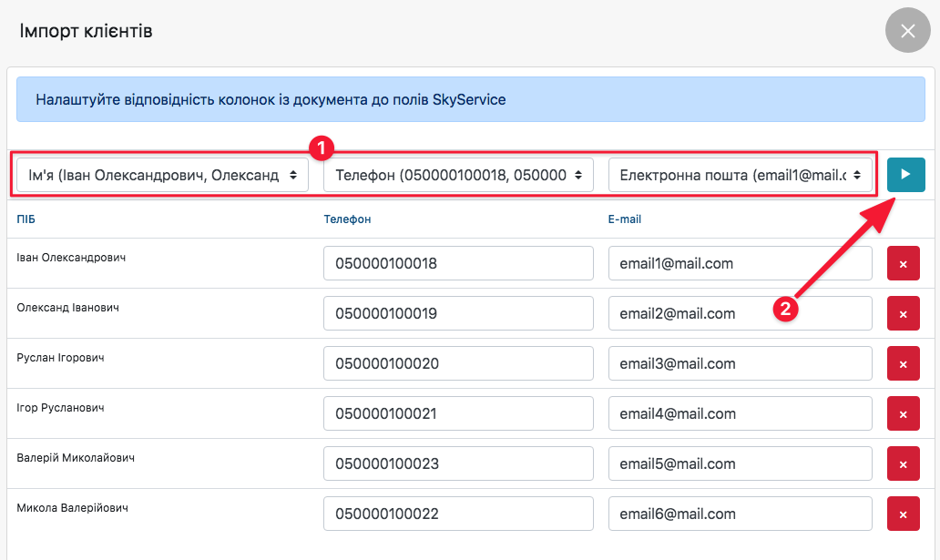The height and width of the screenshot is (560, 940).
Task: Remove the Ігор Русланович row
Action: point(903,414)
